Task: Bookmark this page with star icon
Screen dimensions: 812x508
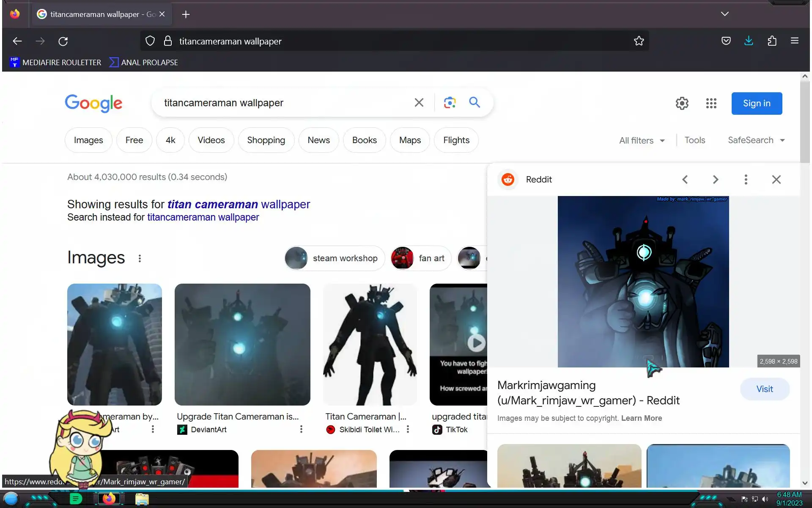Action: 639,41
